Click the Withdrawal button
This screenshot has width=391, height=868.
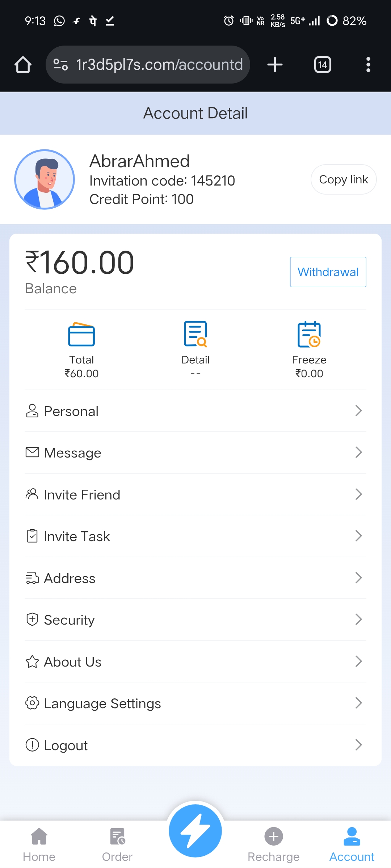(328, 272)
